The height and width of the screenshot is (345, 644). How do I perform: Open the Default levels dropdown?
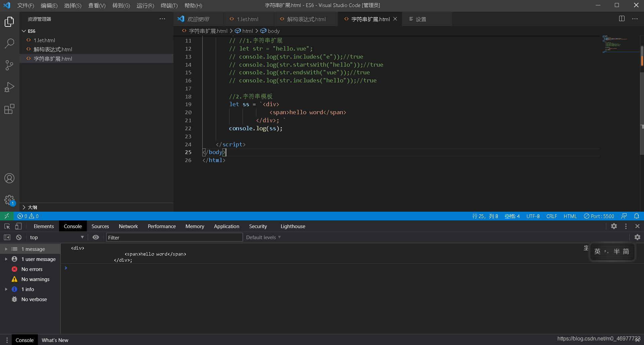(263, 237)
